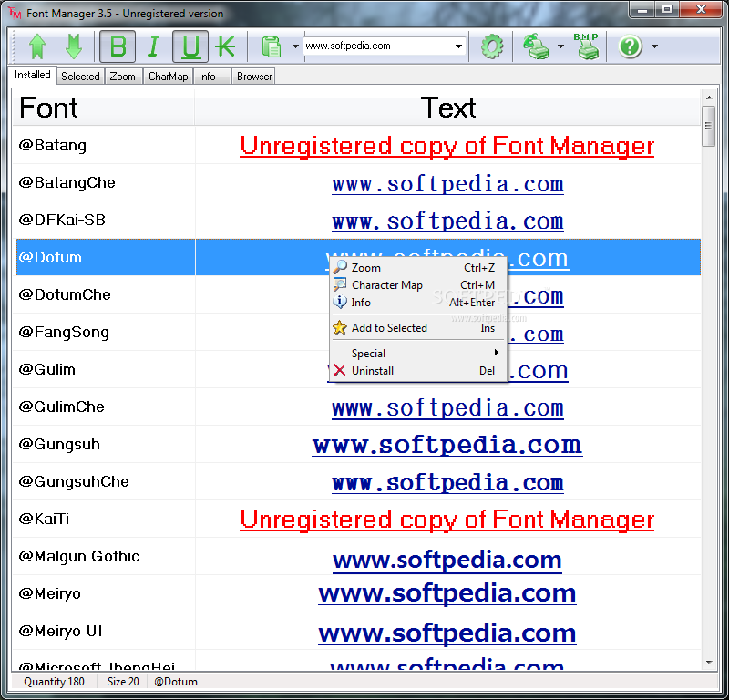
Task: Toggle Italic text style button
Action: 154,46
